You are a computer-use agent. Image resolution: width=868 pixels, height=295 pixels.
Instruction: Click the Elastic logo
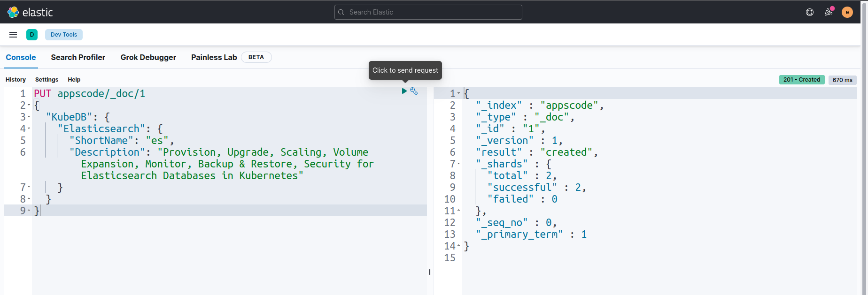click(30, 12)
